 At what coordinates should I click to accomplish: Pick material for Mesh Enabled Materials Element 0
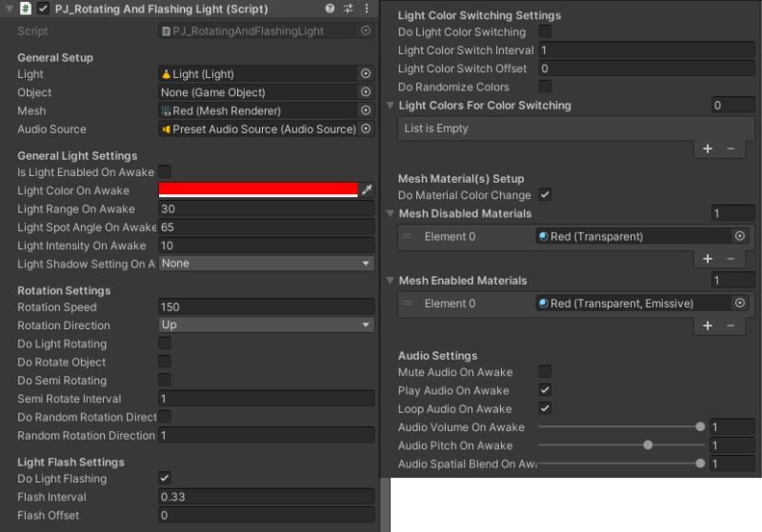(739, 303)
